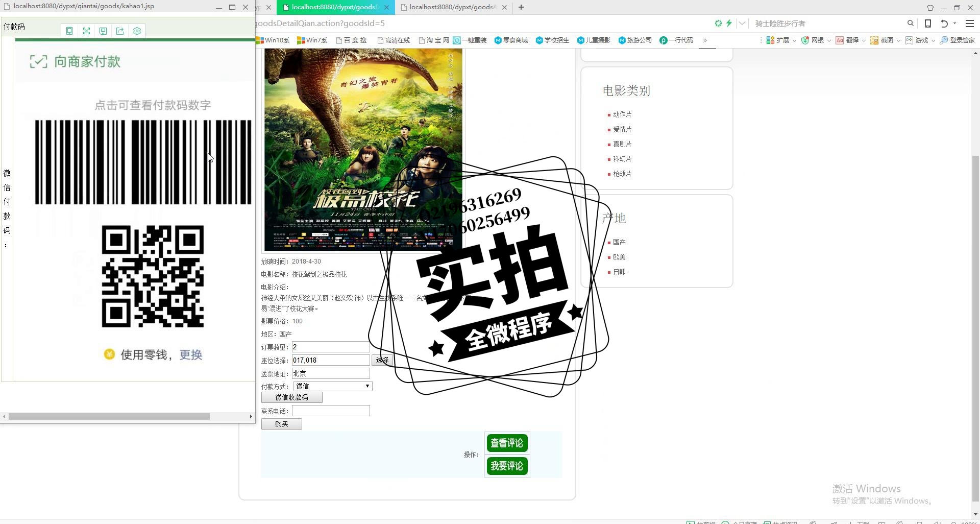The height and width of the screenshot is (524, 980).
Task: Open the 付款方式 微信 dropdown
Action: pos(333,386)
